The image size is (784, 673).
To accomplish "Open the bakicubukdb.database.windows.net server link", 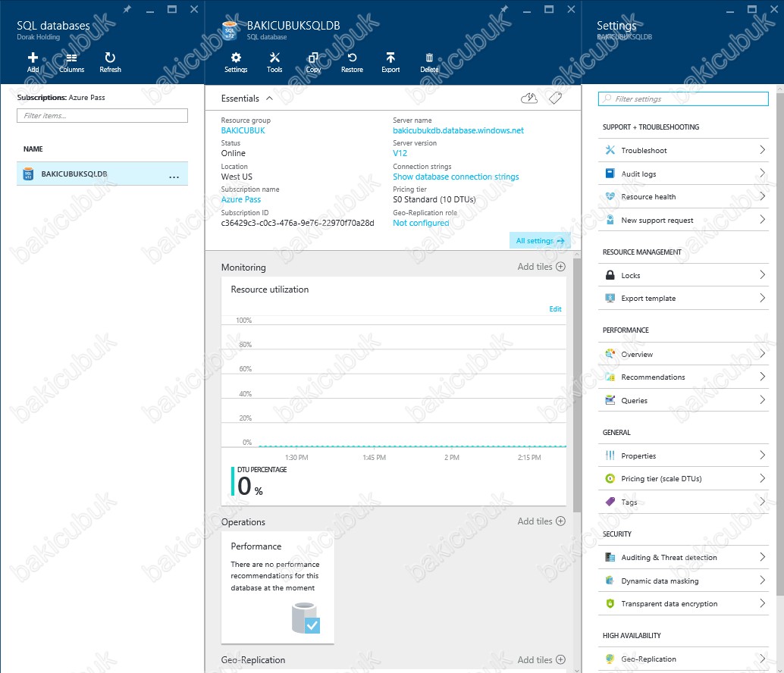I will [458, 130].
